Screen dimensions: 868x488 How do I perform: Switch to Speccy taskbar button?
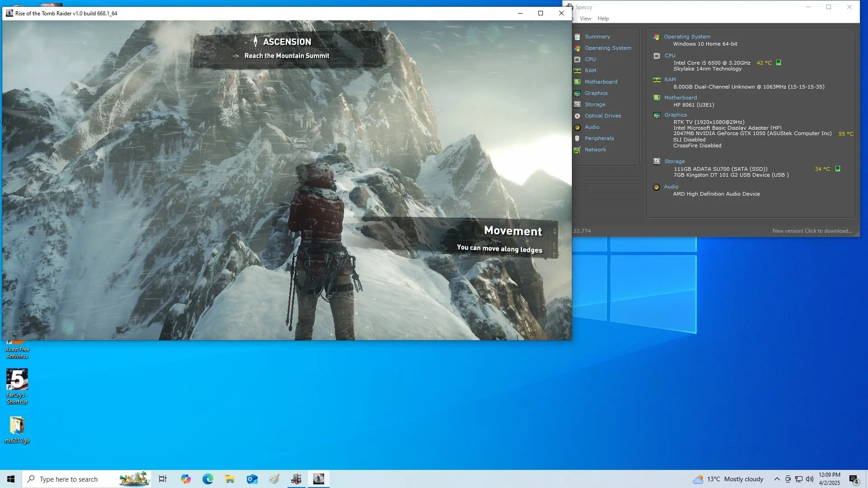point(297,479)
